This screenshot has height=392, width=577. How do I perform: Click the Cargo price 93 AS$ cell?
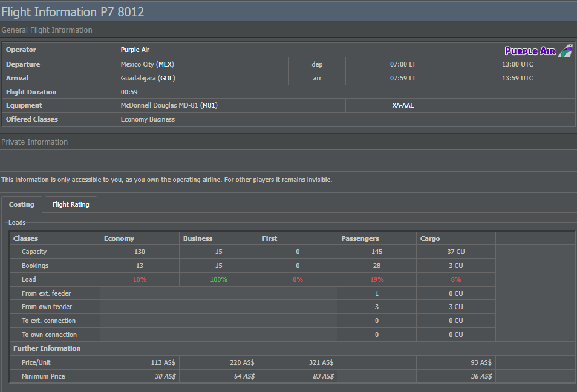(481, 362)
